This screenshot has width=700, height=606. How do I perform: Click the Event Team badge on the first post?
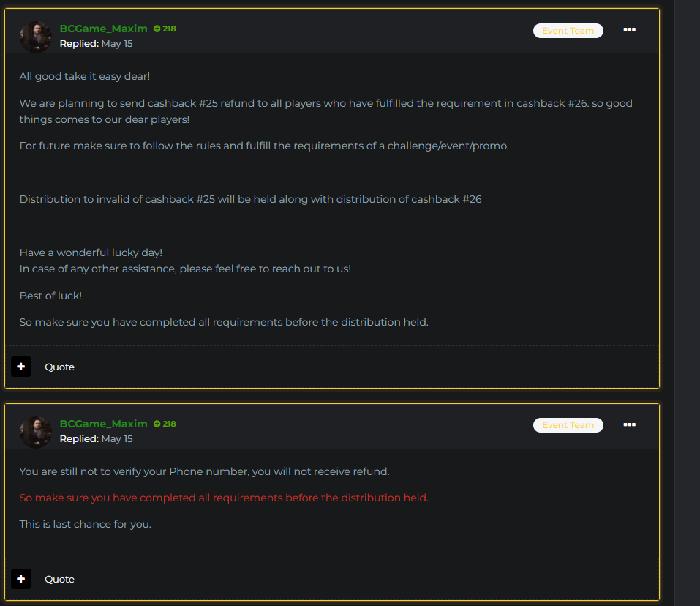568,31
